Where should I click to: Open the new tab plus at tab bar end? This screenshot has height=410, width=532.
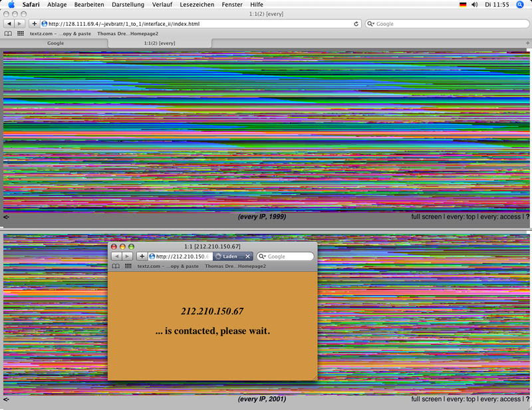pyautogui.click(x=527, y=43)
